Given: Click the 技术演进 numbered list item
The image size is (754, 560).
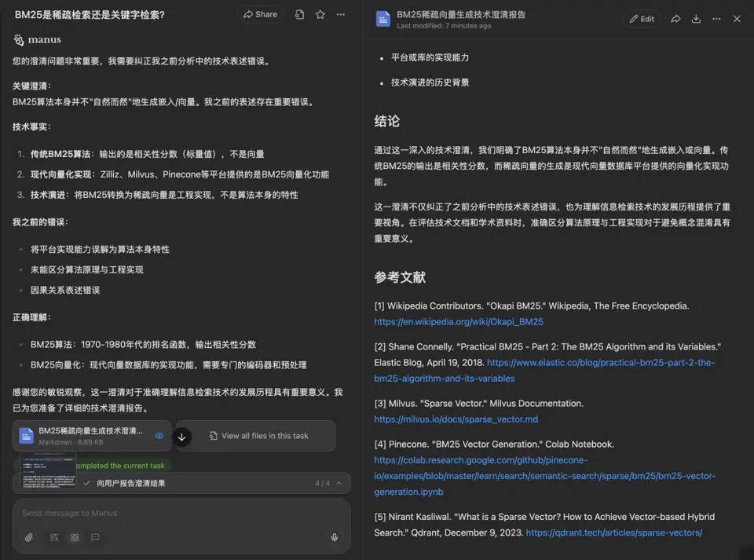Looking at the screenshot, I should click(x=164, y=195).
